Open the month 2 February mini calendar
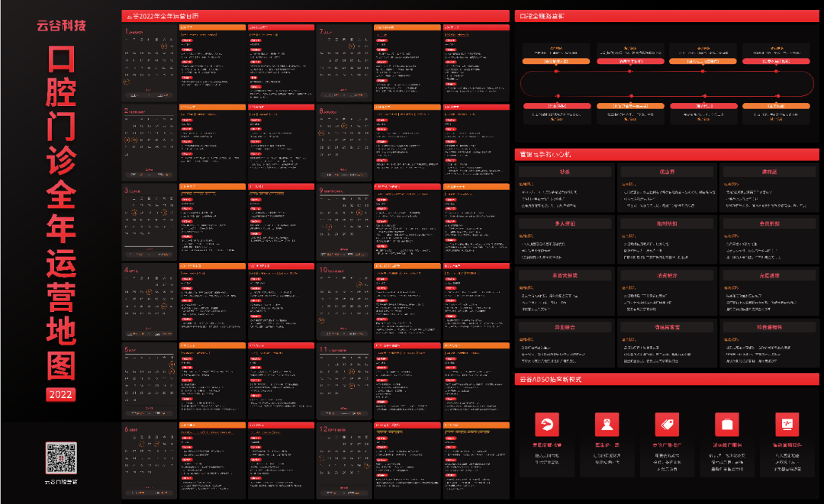The image size is (824, 504). point(150,143)
